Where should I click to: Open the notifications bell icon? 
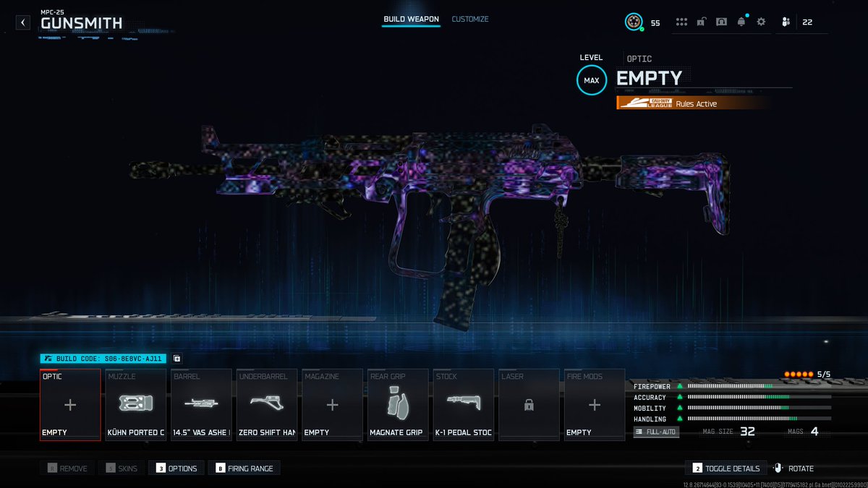click(741, 22)
